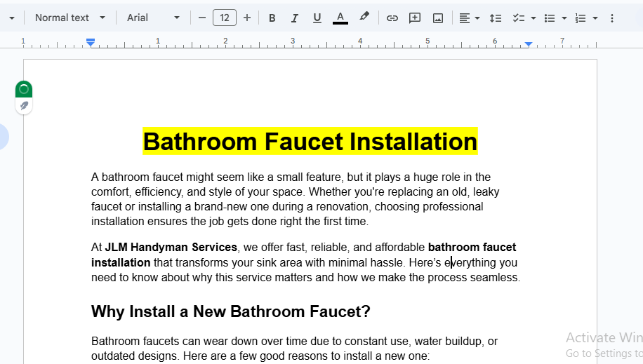Open line and paragraph spacing
The width and height of the screenshot is (643, 364).
[496, 18]
